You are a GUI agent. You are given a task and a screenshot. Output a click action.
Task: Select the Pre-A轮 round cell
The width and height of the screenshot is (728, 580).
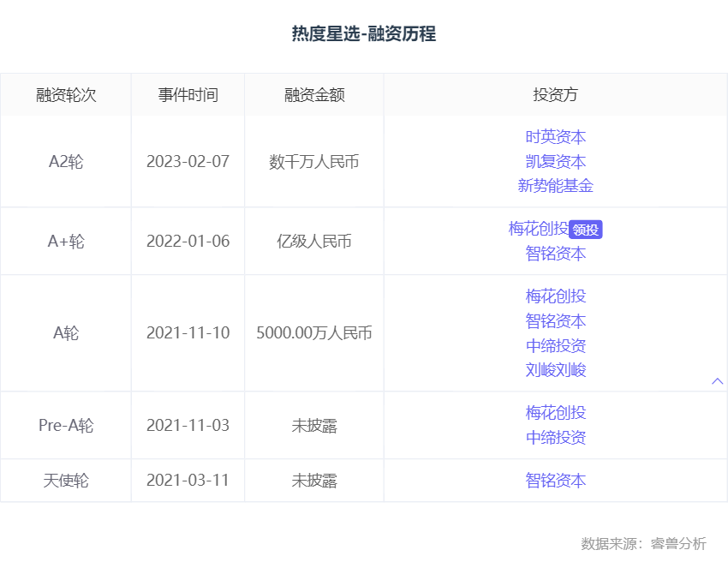66,426
